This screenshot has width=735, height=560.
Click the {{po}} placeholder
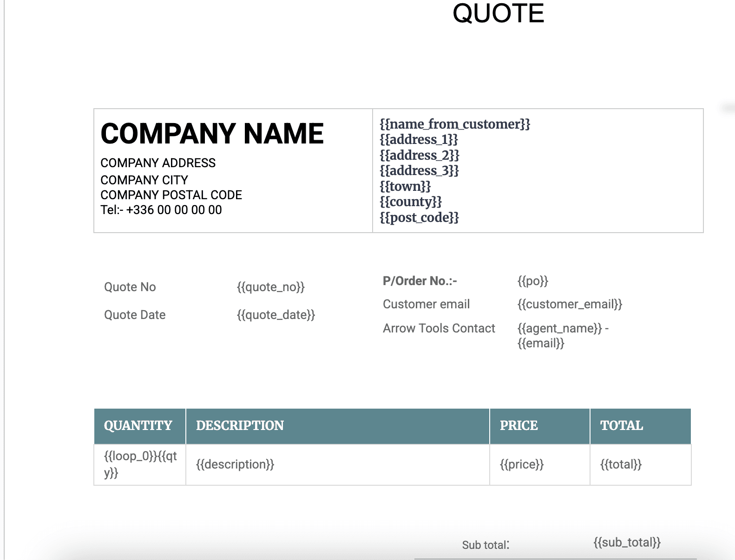532,281
